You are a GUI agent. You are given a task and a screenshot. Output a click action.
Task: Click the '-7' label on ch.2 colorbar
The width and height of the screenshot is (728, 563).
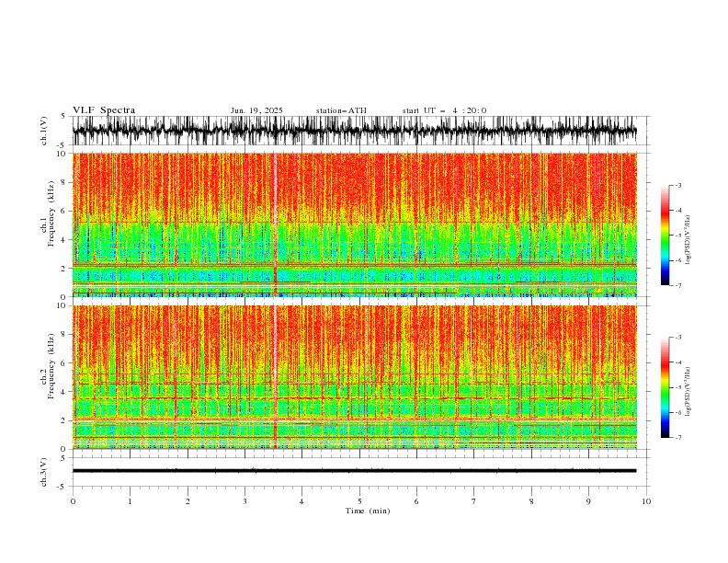[x=677, y=437]
